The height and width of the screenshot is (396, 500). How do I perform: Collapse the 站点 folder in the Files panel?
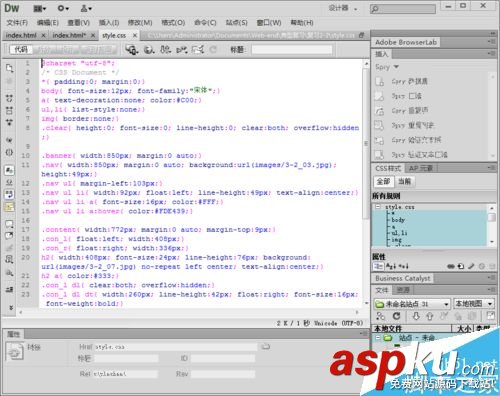coord(378,338)
